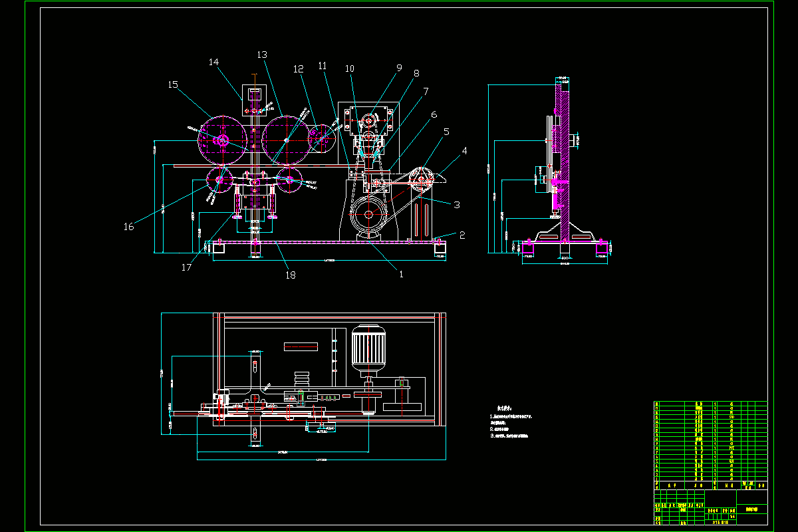Image resolution: width=798 pixels, height=532 pixels.
Task: Click part callout number 13
Action: coord(261,55)
